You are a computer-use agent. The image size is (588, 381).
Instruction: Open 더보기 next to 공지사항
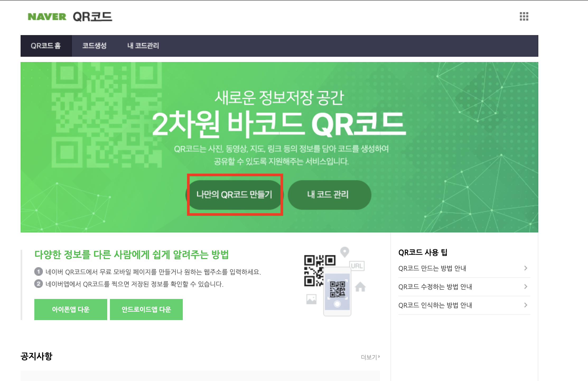[x=370, y=357]
